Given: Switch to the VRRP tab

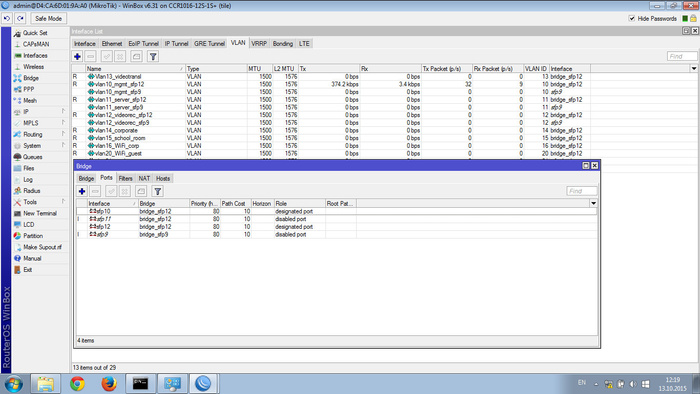Looking at the screenshot, I should (x=259, y=44).
